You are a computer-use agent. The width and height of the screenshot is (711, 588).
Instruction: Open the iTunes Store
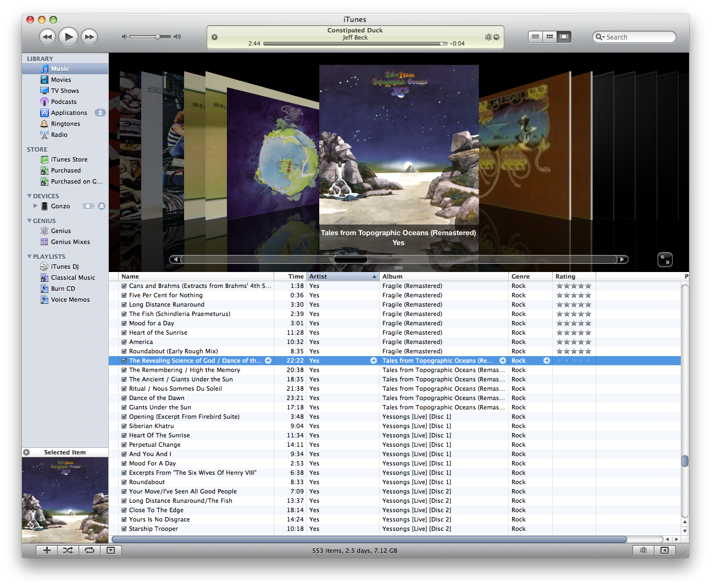point(65,159)
